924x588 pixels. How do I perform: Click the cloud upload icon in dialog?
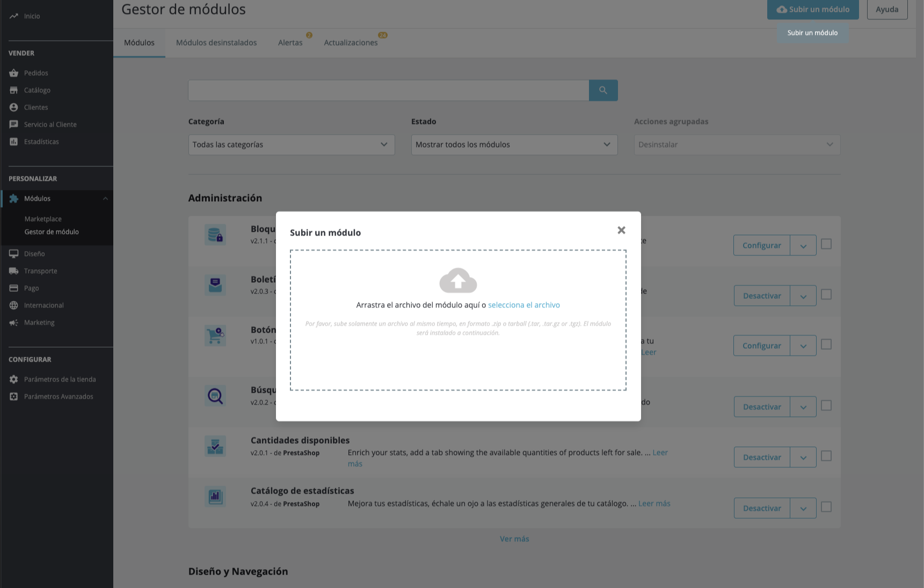pyautogui.click(x=458, y=280)
